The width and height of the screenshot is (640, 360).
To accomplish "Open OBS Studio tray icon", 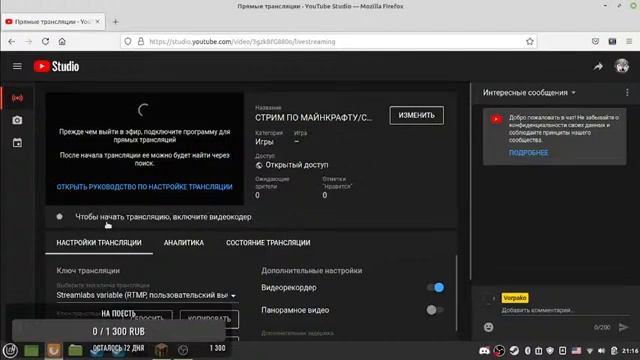I will tap(499, 351).
